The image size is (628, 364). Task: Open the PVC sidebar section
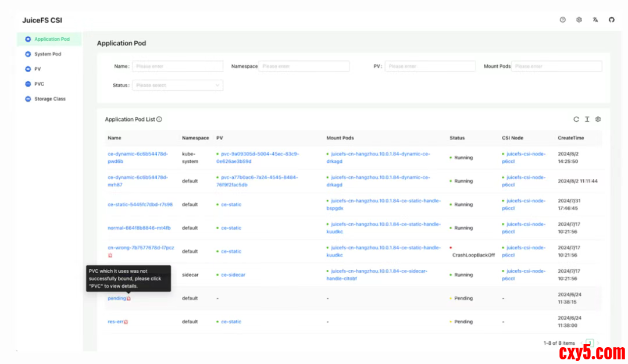point(39,84)
